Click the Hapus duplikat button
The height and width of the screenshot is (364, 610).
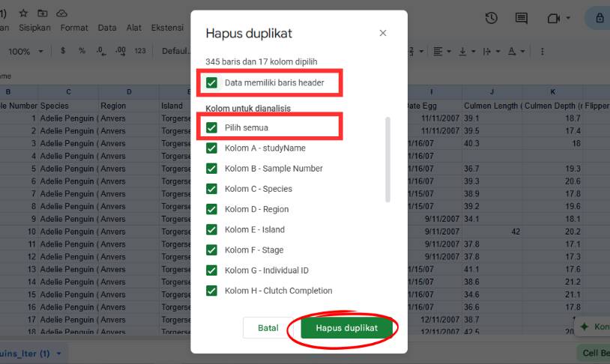pos(347,328)
